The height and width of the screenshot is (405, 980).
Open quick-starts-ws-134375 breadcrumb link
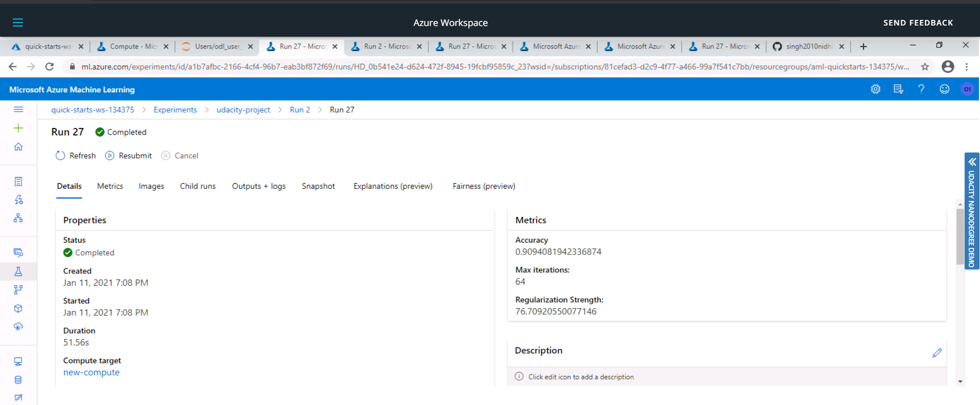point(92,110)
